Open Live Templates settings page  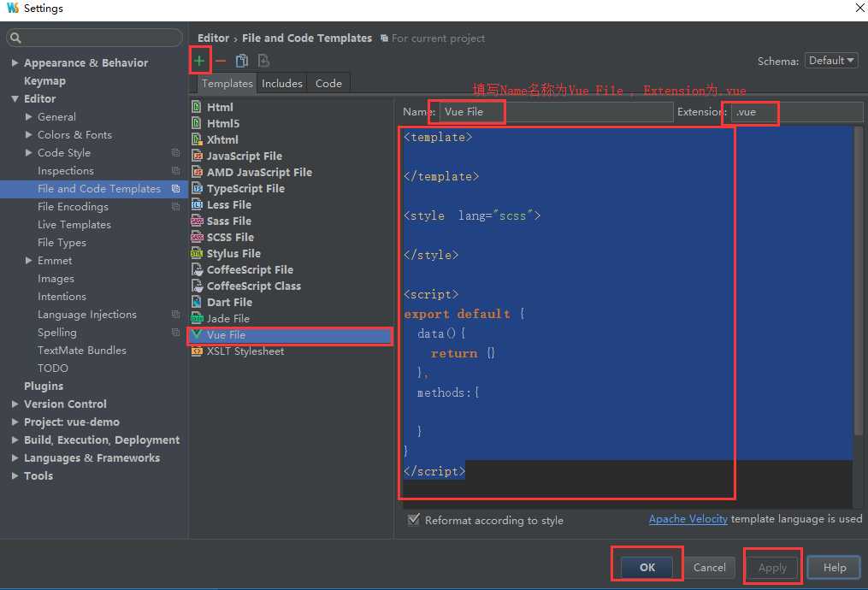point(74,225)
